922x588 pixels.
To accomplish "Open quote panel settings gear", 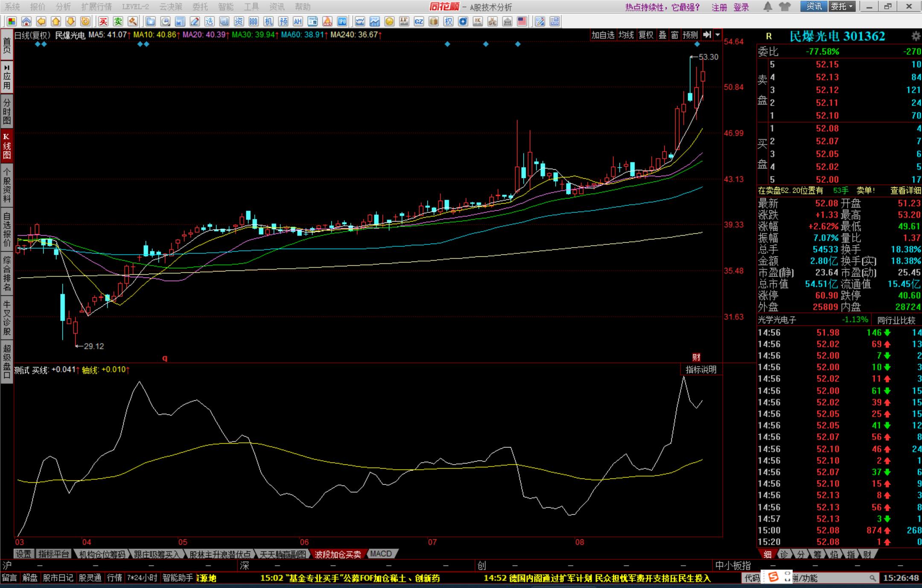I will pyautogui.click(x=916, y=36).
